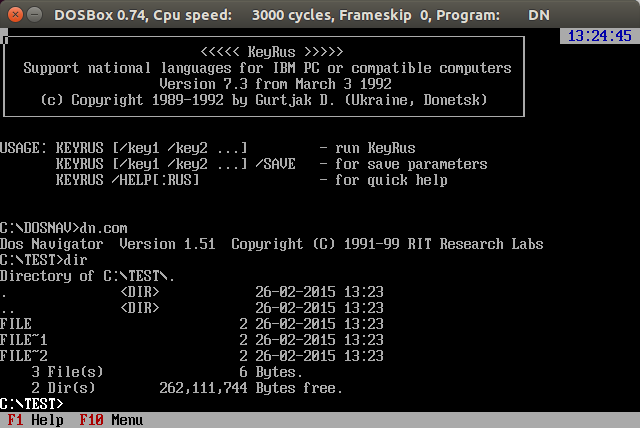Image resolution: width=640 pixels, height=428 pixels.
Task: Click the Gurtjak D. copyright line
Action: pyautogui.click(x=264, y=100)
